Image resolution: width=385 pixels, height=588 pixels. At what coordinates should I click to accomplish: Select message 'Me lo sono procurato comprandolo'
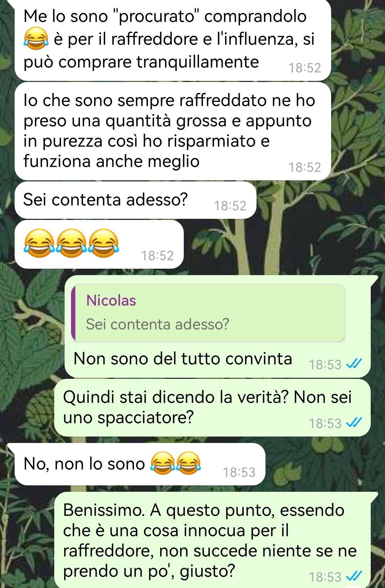point(173,40)
